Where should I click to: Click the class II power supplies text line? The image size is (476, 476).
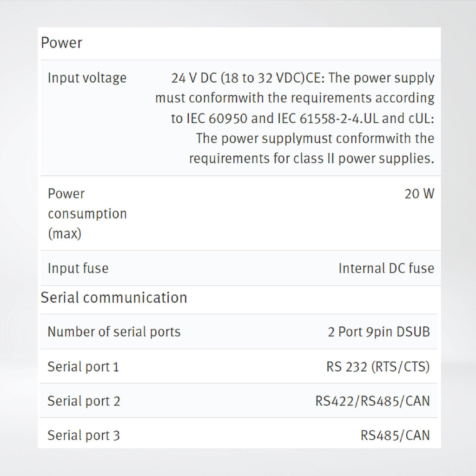[312, 159]
